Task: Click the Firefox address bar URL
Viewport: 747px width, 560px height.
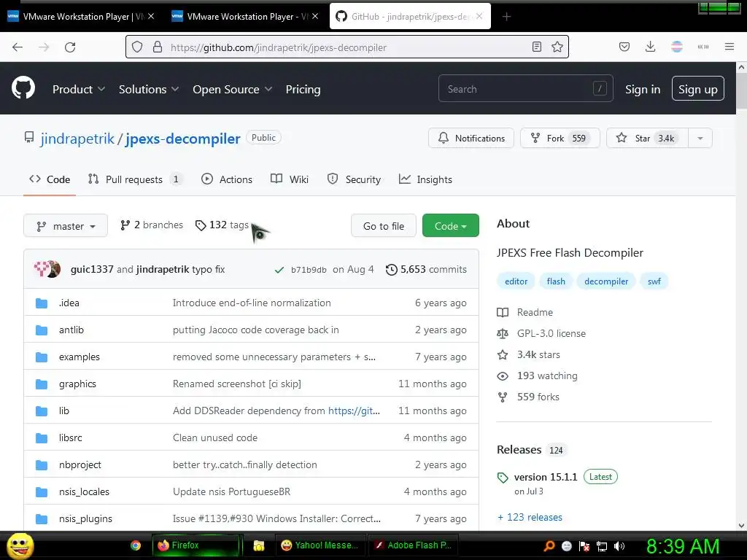Action: tap(278, 47)
